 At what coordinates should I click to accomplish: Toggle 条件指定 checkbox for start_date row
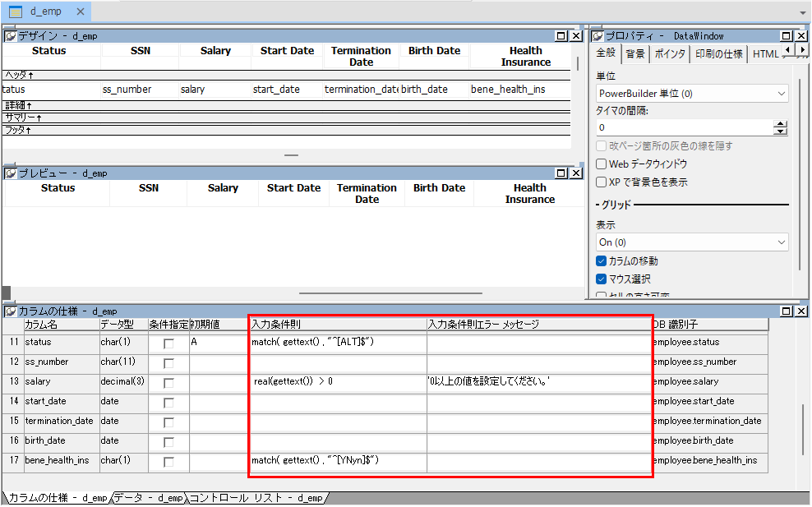(168, 403)
